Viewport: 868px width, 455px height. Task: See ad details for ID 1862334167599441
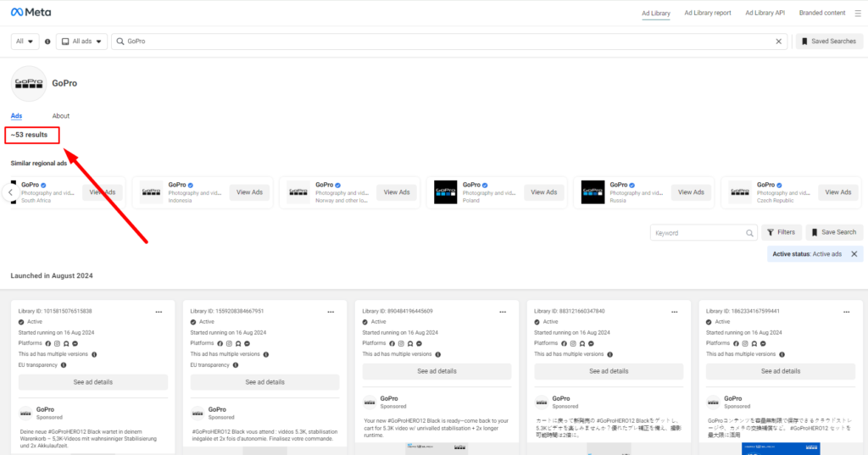click(781, 371)
